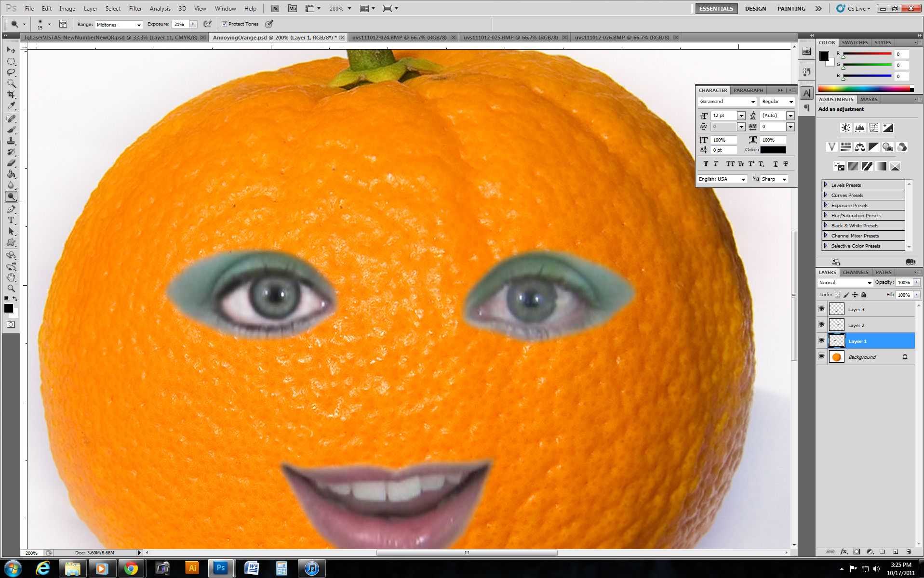Open the text Color swatch in Character panel
The width and height of the screenshot is (924, 578).
pyautogui.click(x=773, y=150)
